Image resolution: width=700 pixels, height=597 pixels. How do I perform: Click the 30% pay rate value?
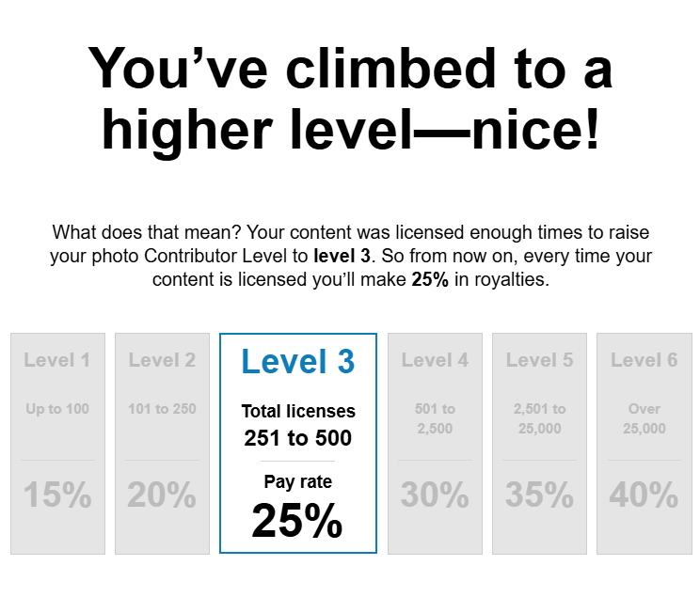tap(435, 495)
